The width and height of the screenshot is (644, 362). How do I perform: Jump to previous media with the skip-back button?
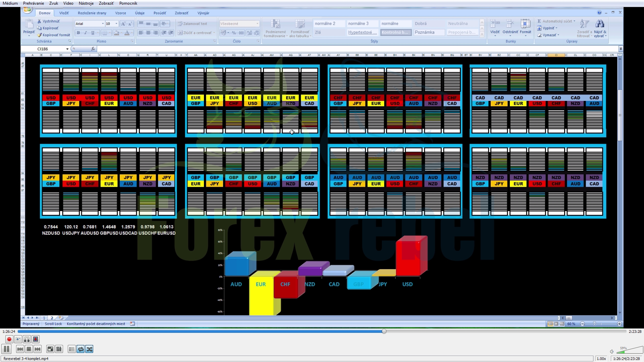pyautogui.click(x=20, y=349)
